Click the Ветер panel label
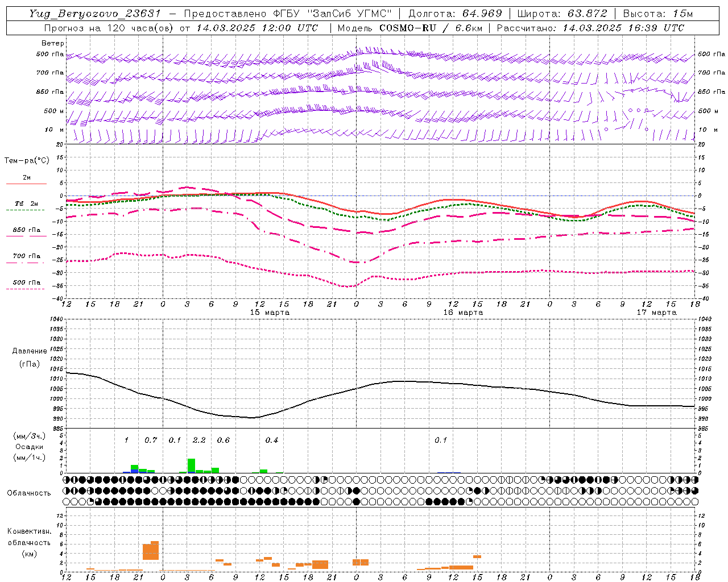Viewport: 728px width, 582px height. [x=53, y=43]
